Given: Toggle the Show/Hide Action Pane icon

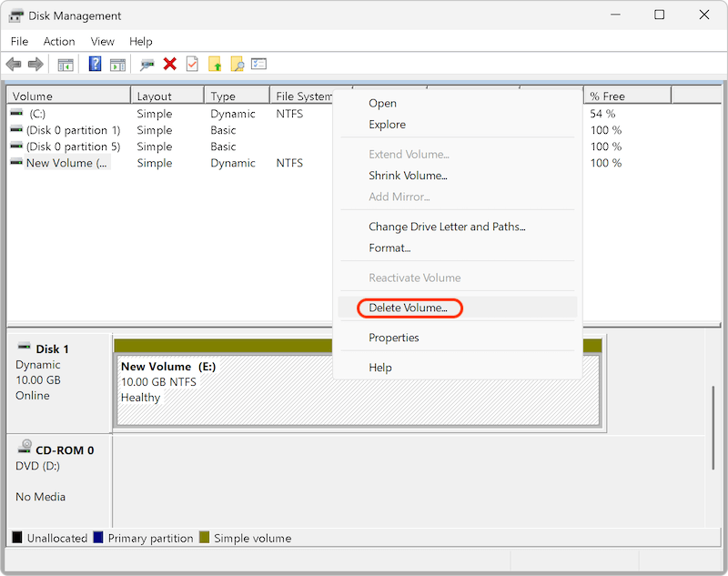Looking at the screenshot, I should pos(118,64).
